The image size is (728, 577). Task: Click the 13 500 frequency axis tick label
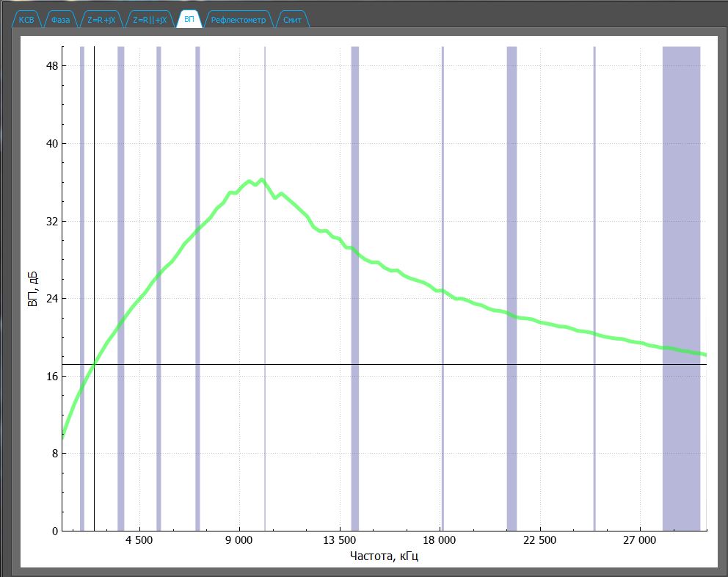click(x=339, y=542)
